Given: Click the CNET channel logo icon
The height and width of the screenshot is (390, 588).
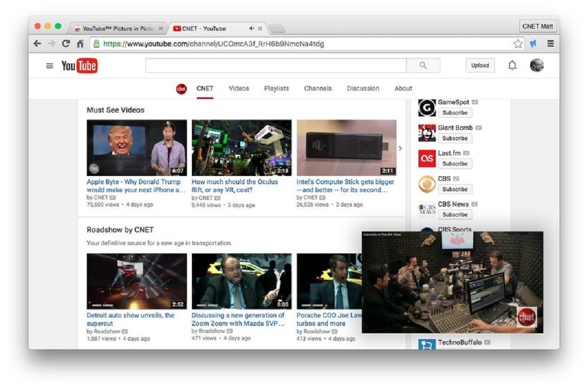Looking at the screenshot, I should tap(181, 89).
